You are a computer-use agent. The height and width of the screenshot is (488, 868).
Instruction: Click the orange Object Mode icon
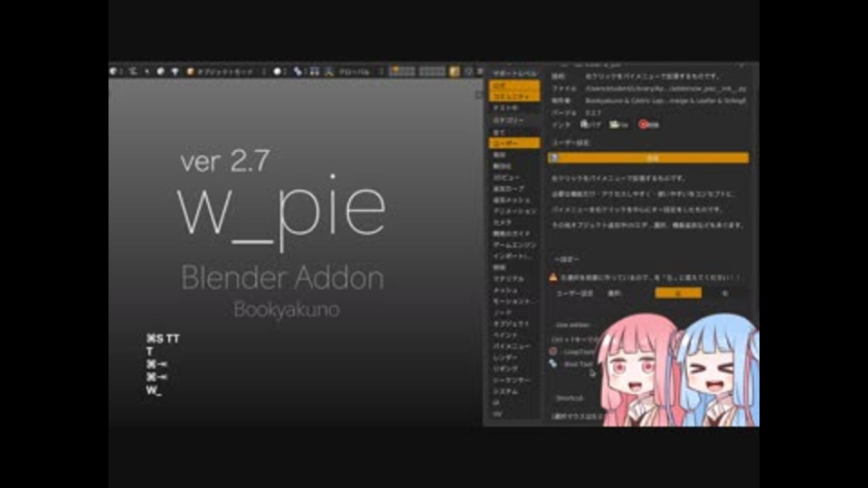191,71
